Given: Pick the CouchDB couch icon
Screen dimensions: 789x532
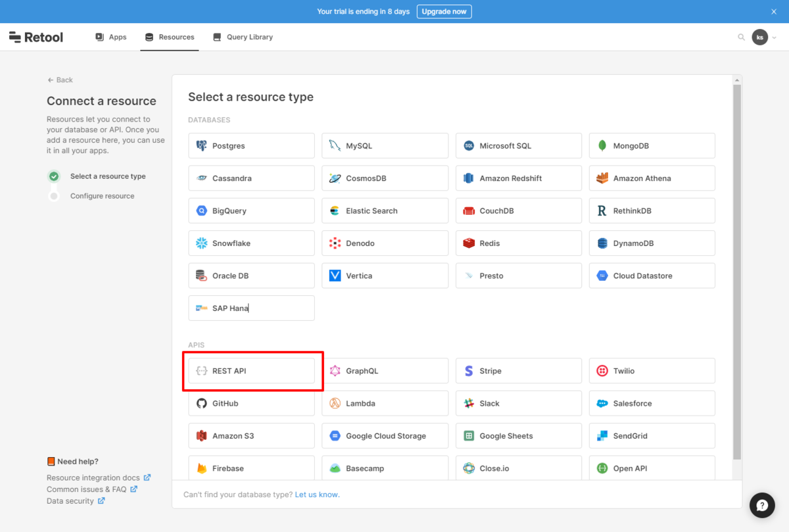Looking at the screenshot, I should (469, 211).
